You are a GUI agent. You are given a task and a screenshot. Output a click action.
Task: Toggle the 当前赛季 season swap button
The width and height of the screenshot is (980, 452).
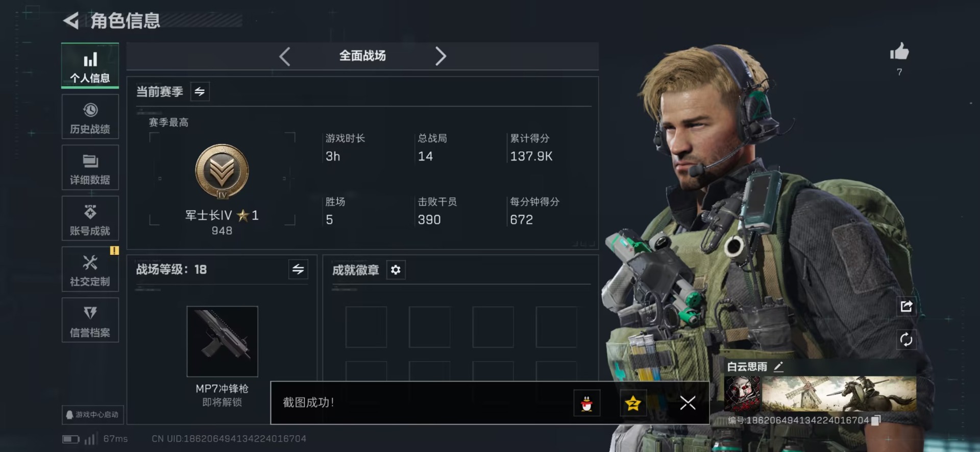pyautogui.click(x=200, y=91)
